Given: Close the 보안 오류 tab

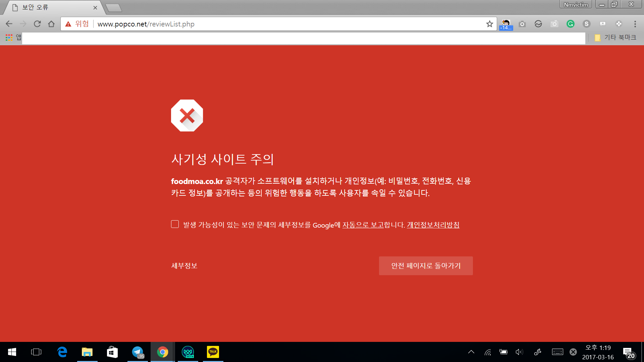Looking at the screenshot, I should (x=95, y=7).
